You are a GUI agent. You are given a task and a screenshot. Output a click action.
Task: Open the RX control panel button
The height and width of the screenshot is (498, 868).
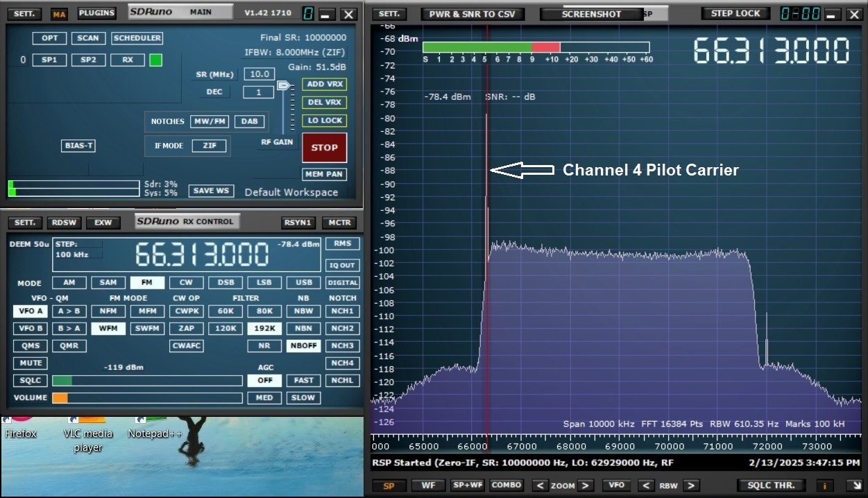pos(128,60)
